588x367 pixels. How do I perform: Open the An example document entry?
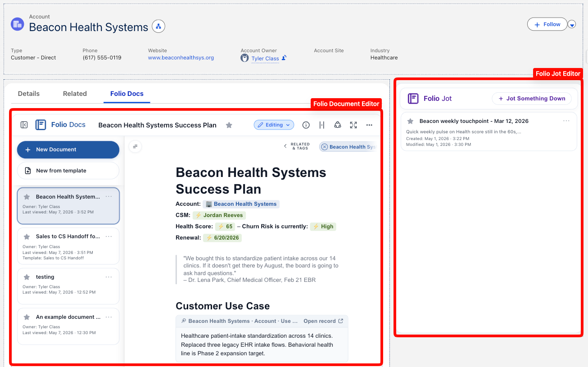pos(68,326)
